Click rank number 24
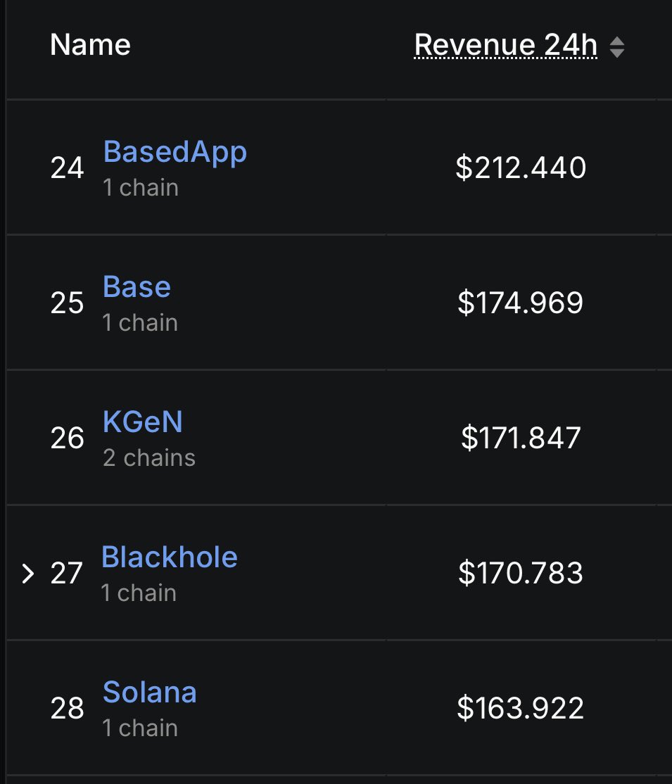This screenshot has height=784, width=672. (x=67, y=168)
